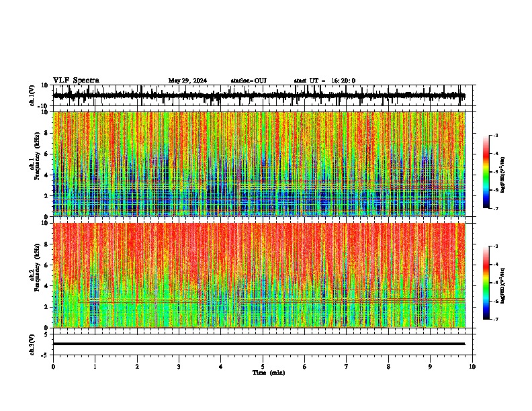Click the "-5" tick on ch.3(V) axis
The image size is (532, 411).
click(45, 355)
